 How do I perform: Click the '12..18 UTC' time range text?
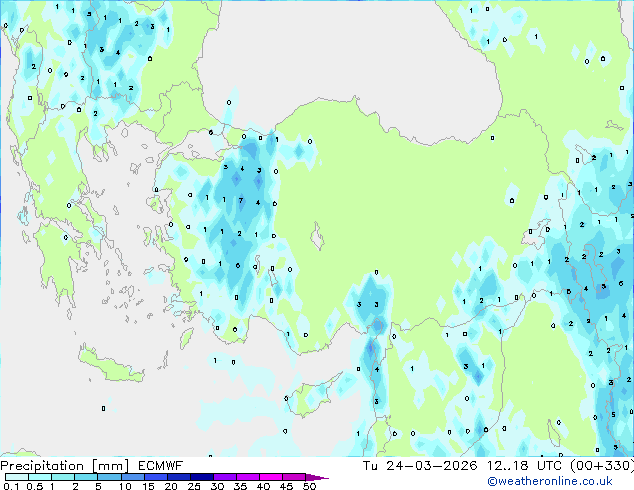[x=524, y=466]
